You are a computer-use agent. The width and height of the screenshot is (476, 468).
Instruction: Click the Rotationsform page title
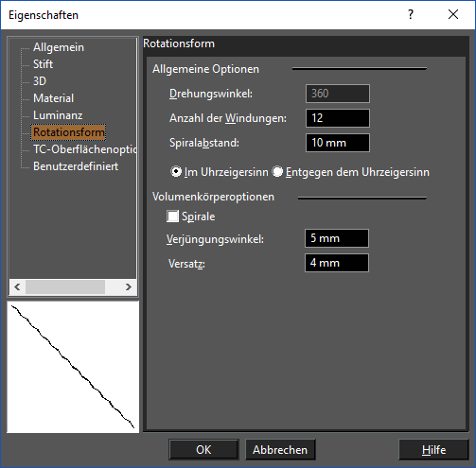click(179, 43)
